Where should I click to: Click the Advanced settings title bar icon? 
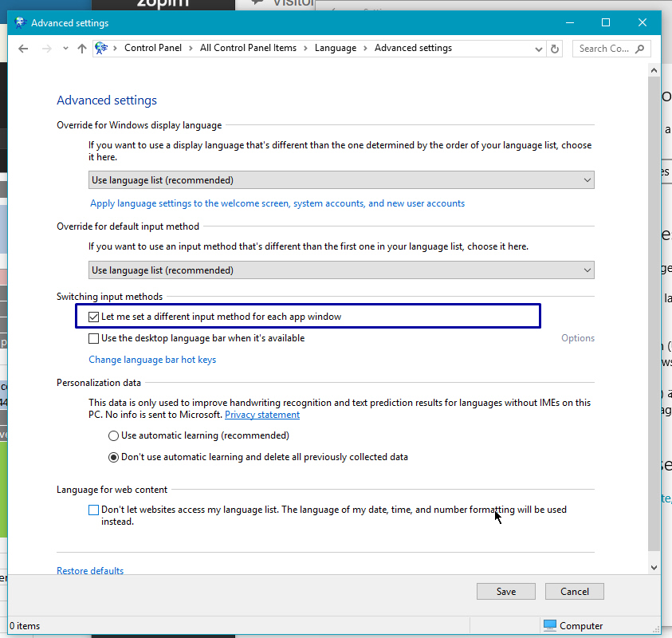point(20,23)
